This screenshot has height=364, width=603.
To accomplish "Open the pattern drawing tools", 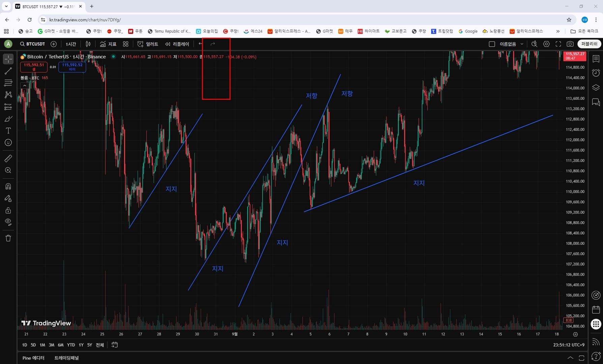I will coord(8,95).
